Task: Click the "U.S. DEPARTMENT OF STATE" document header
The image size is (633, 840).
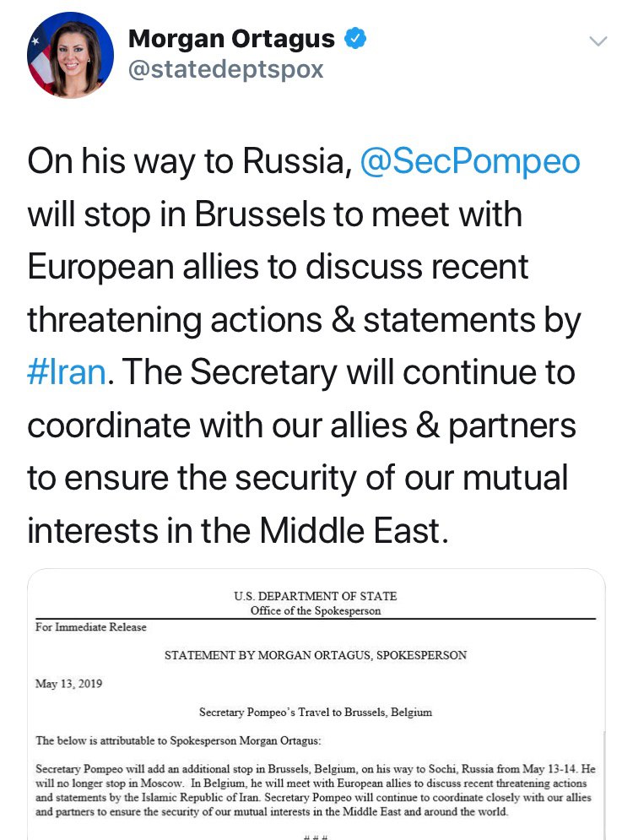Action: click(x=315, y=596)
